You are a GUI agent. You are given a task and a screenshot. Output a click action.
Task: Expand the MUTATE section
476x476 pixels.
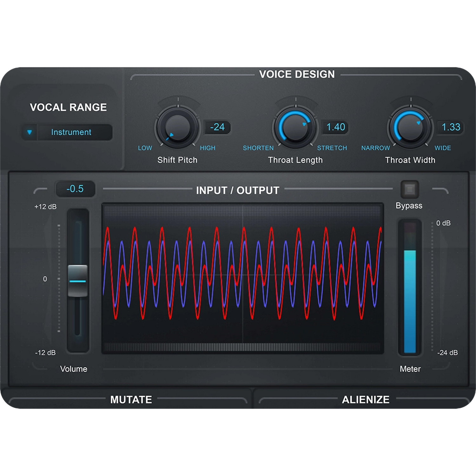(131, 399)
